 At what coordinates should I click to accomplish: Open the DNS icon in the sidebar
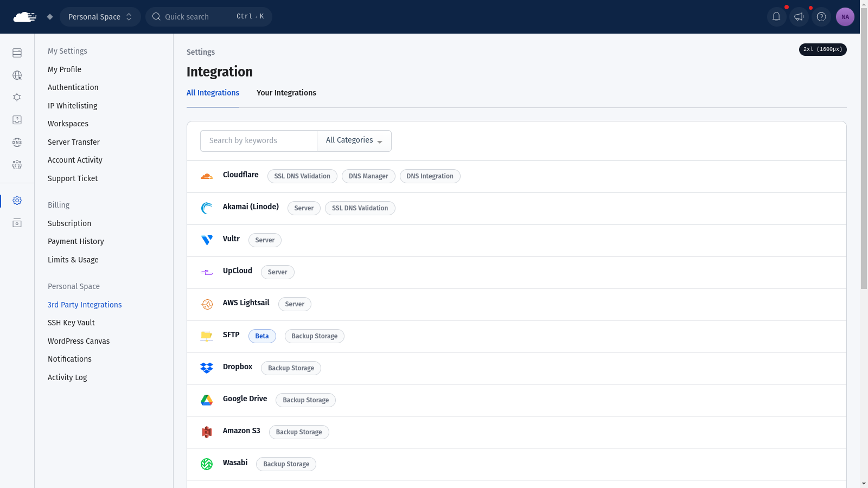click(17, 142)
